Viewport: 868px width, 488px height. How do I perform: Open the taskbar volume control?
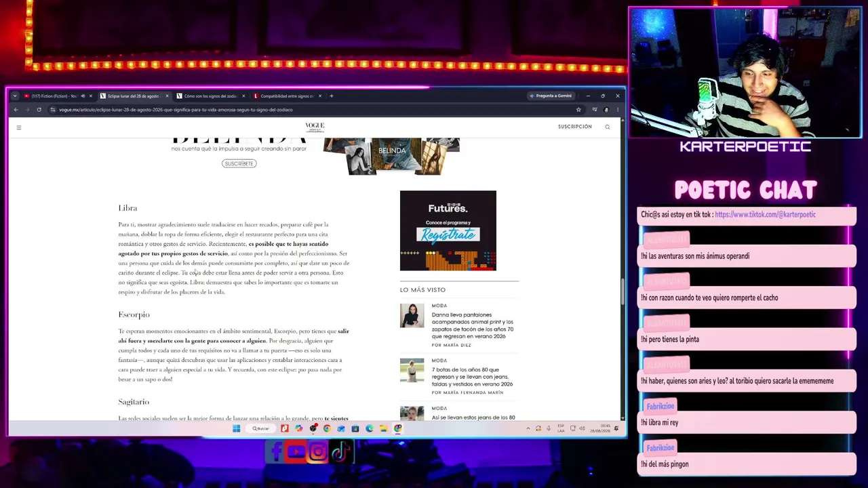582,428
